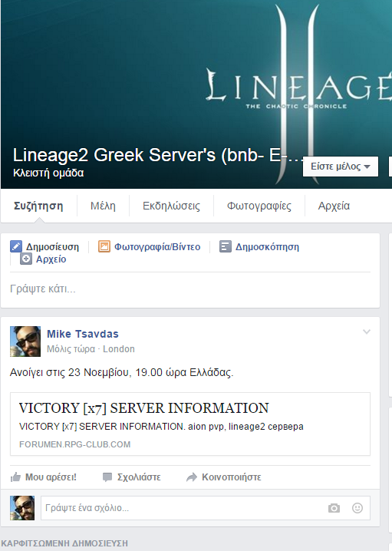Viewport: 392px width, 551px height.
Task: Click the thumbs-up Μου αρέσει icon
Action: pos(15,477)
